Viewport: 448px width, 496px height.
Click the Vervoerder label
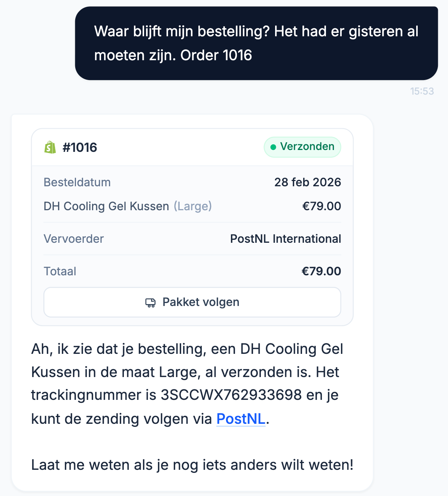74,239
